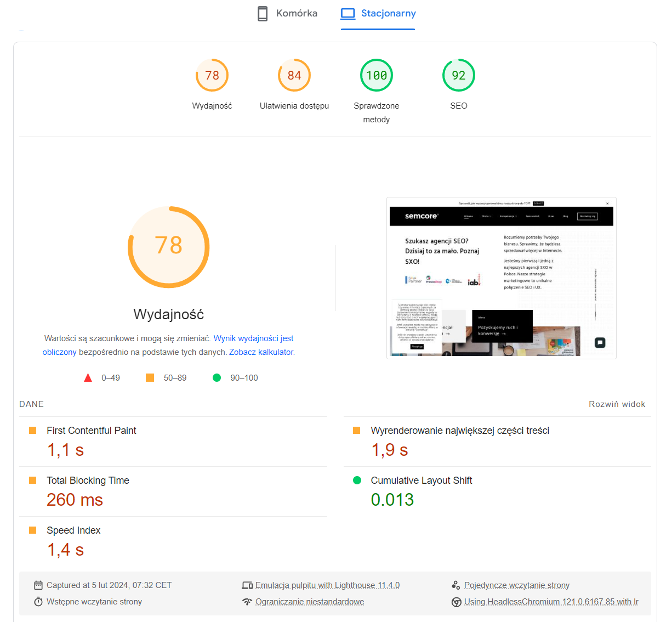Click the calendar icon near Captured at
Screen dimensions: 672x622
click(38, 585)
